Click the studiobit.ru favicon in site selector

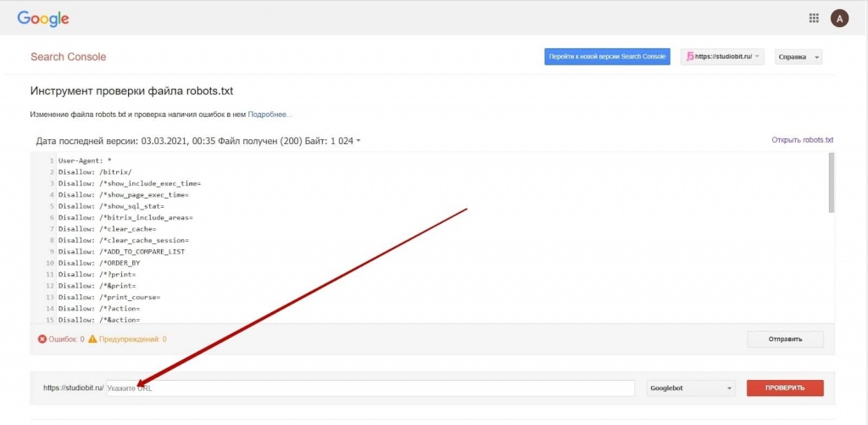(690, 57)
